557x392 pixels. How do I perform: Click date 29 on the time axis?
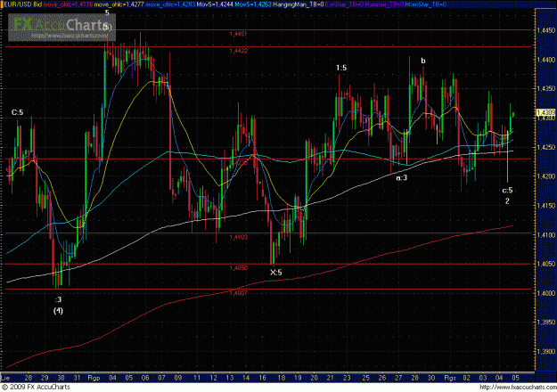[x=45, y=378]
